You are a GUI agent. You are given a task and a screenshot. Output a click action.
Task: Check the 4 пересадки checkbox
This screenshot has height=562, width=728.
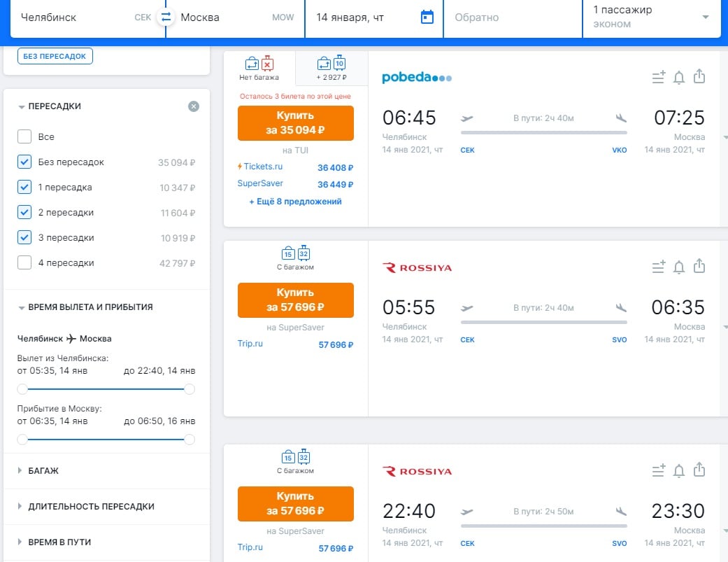coord(24,262)
